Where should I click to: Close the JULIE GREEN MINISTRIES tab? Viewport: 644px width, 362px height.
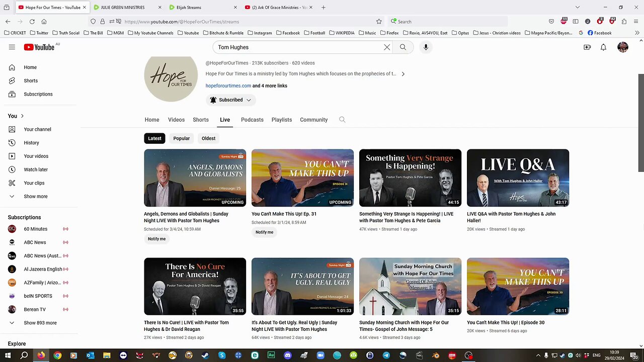(x=160, y=8)
